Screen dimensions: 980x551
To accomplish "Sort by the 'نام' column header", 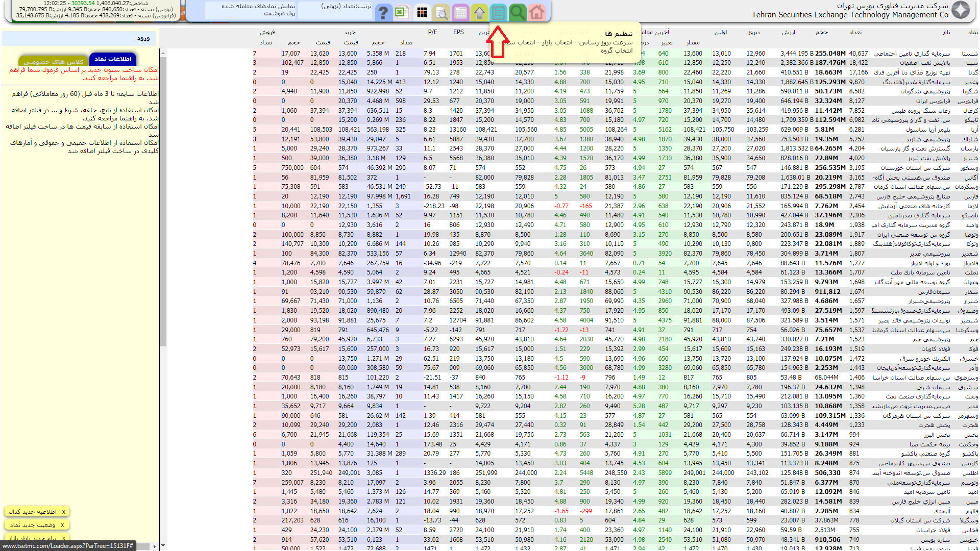I will coord(946,32).
